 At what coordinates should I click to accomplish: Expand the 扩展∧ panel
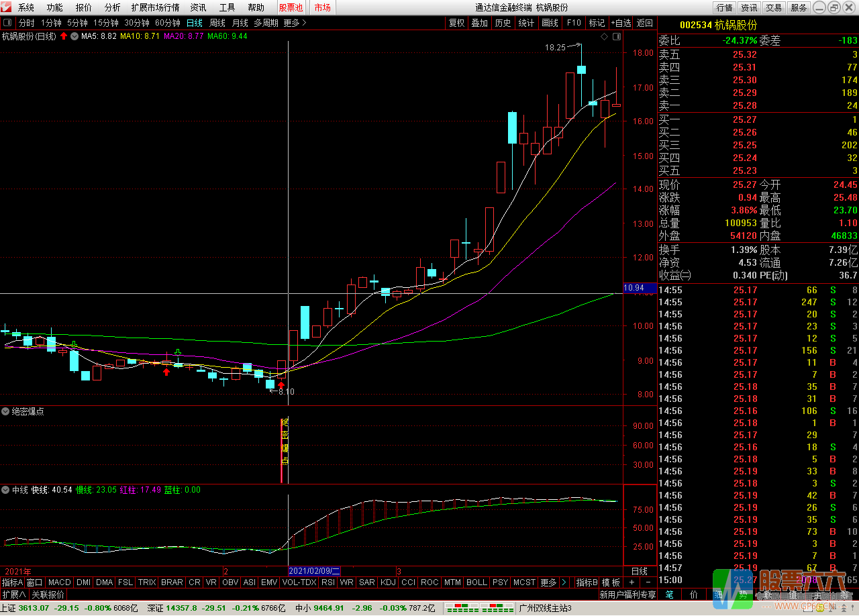(14, 595)
